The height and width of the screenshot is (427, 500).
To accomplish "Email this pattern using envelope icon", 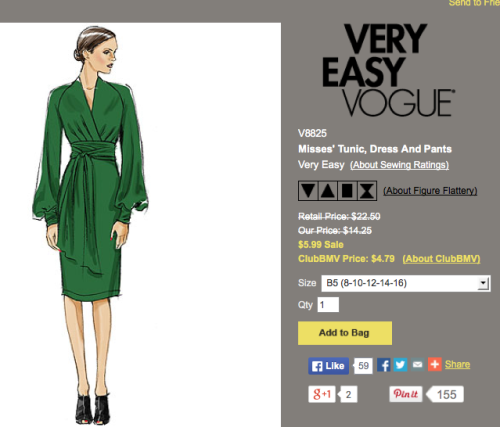I will 417,365.
